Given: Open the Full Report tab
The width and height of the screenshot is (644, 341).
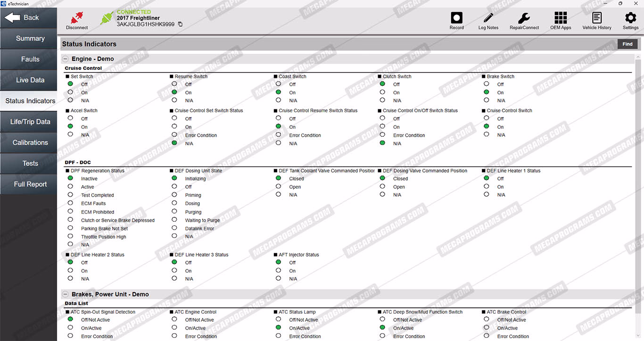Looking at the screenshot, I should pyautogui.click(x=30, y=184).
